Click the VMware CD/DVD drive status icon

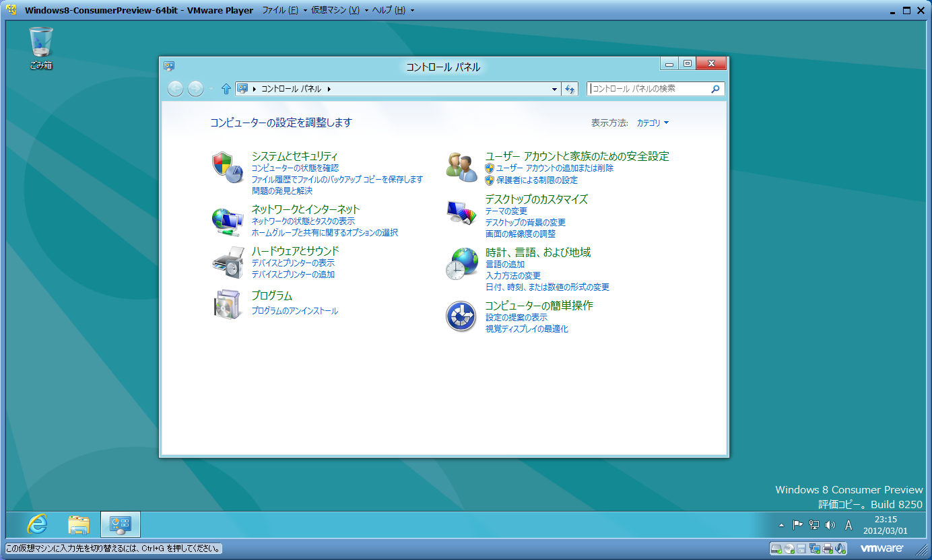click(789, 548)
